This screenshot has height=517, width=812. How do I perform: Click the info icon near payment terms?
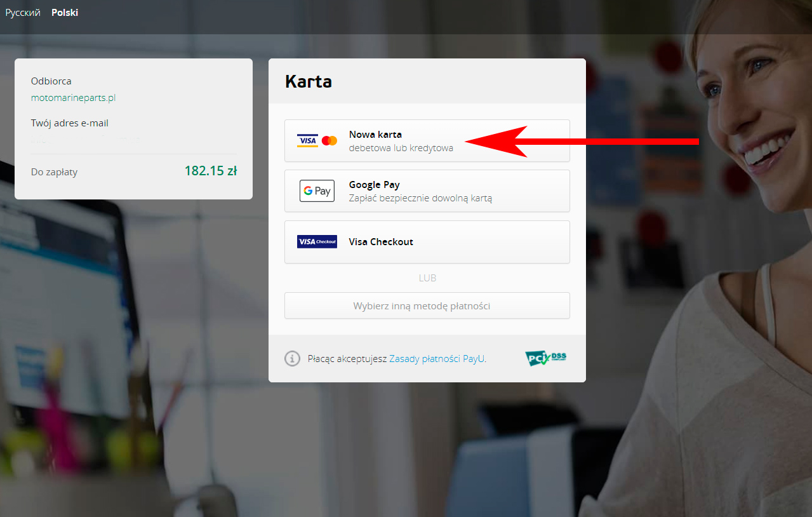(292, 358)
